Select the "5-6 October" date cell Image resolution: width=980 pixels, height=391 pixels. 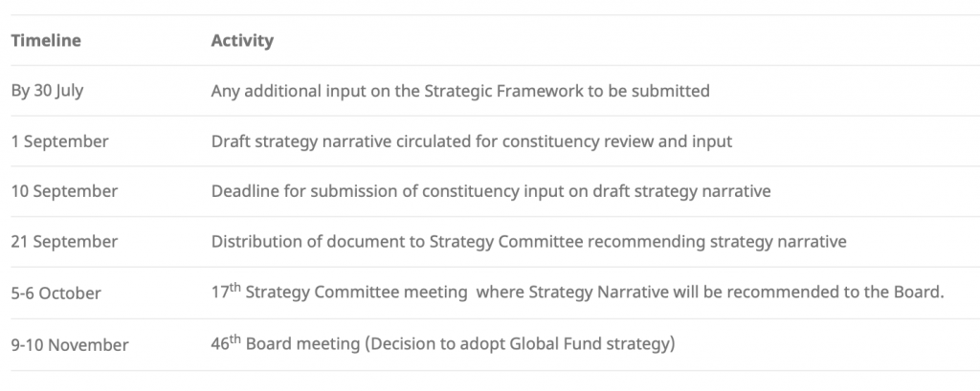56,293
